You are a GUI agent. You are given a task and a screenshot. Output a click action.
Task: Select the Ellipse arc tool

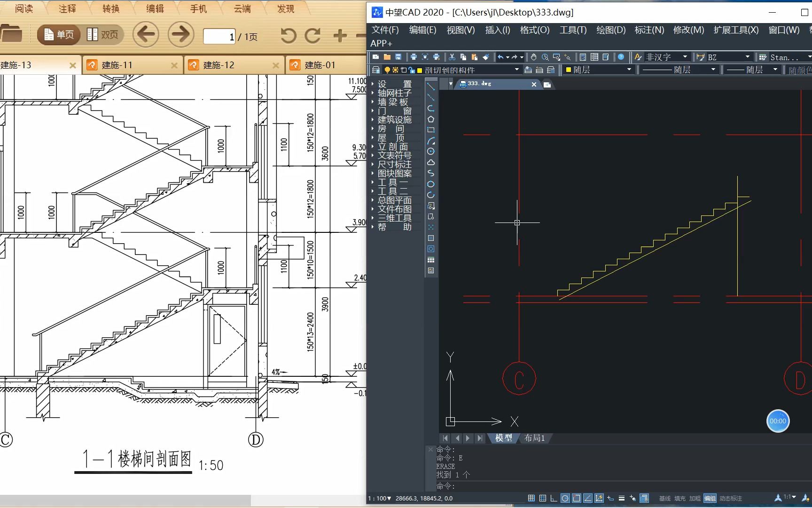pyautogui.click(x=431, y=195)
